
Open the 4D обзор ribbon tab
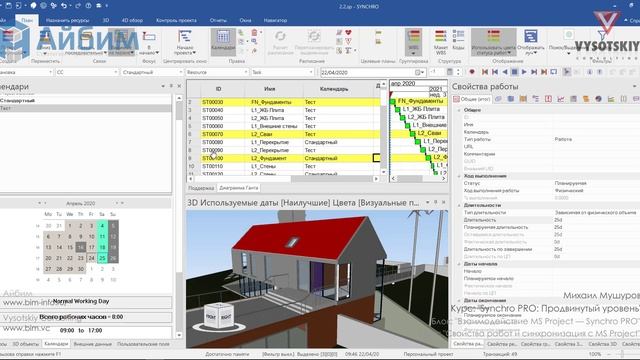pos(132,20)
